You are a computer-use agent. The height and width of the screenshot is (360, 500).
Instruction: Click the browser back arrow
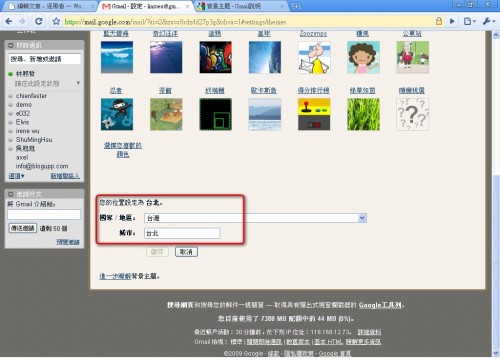tap(9, 22)
